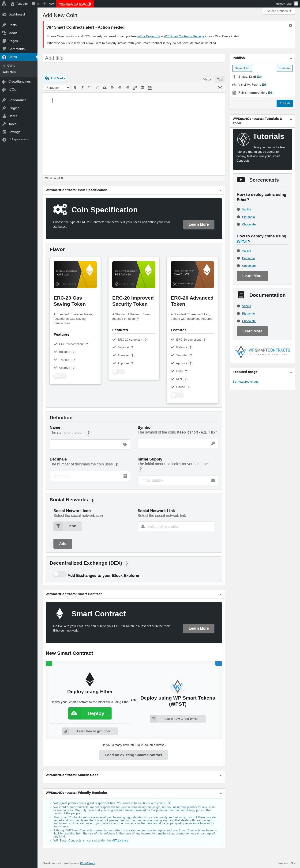The image size is (300, 868).
Task: Insert a bulleted list
Action: point(90,88)
